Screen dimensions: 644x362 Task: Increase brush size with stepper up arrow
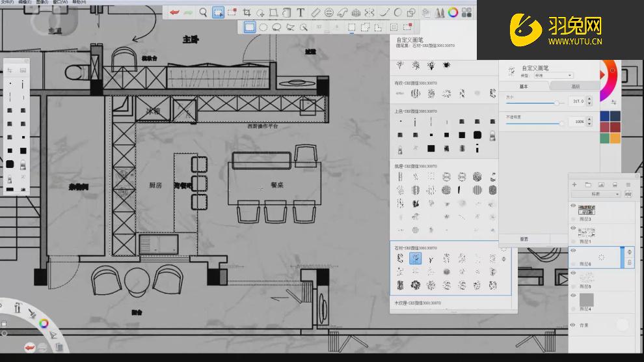[590, 98]
